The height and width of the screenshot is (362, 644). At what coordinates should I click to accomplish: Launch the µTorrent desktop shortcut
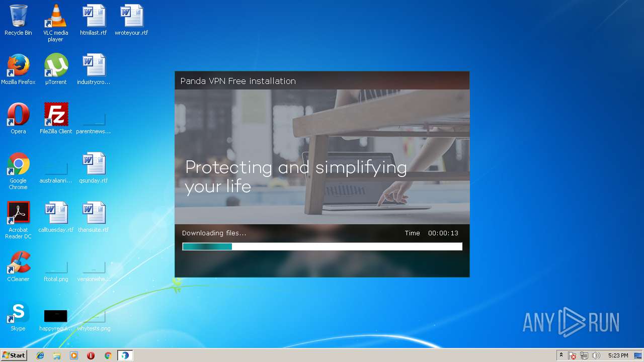coord(56,69)
